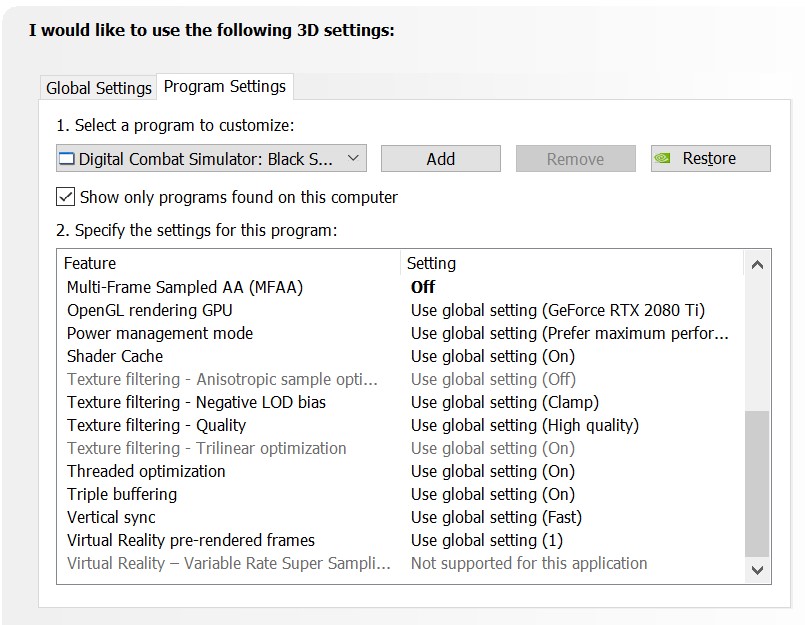Toggle Show only programs found checkbox
805x625 pixels.
click(65, 197)
